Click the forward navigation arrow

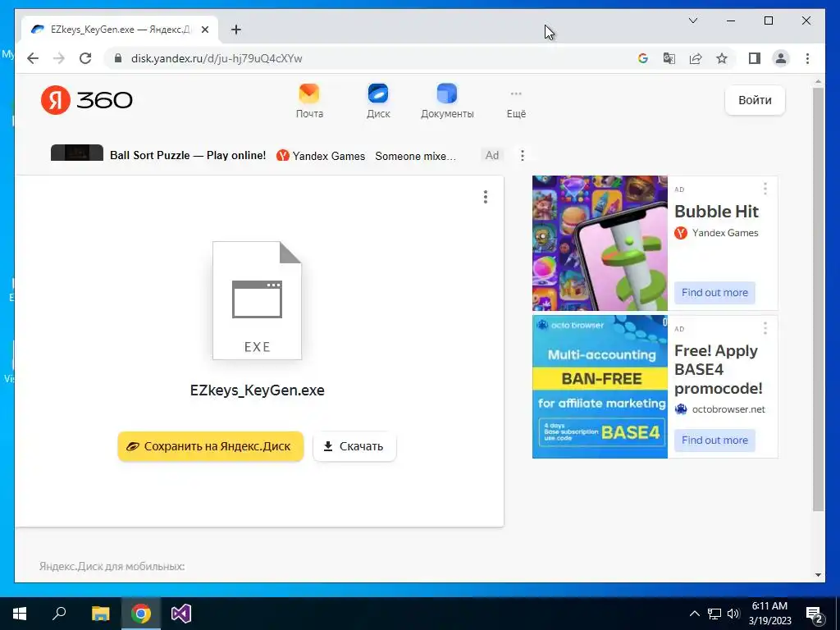pyautogui.click(x=59, y=58)
